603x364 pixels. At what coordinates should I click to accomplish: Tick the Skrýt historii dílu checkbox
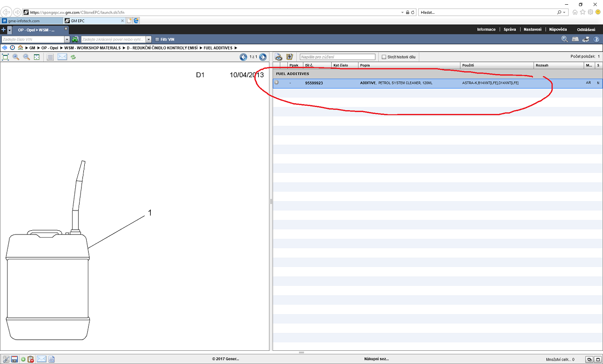pos(384,57)
